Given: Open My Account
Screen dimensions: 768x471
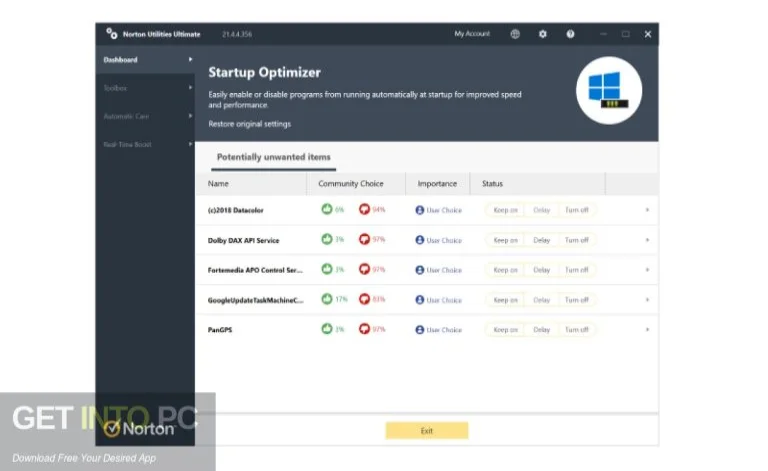Looking at the screenshot, I should (472, 34).
